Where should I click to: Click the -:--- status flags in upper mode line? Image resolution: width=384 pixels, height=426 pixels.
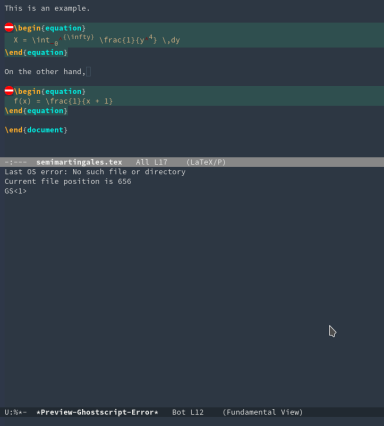point(16,162)
